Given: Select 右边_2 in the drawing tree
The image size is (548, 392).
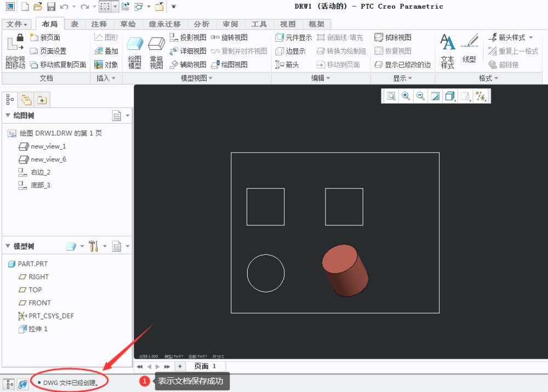Looking at the screenshot, I should (34, 172).
